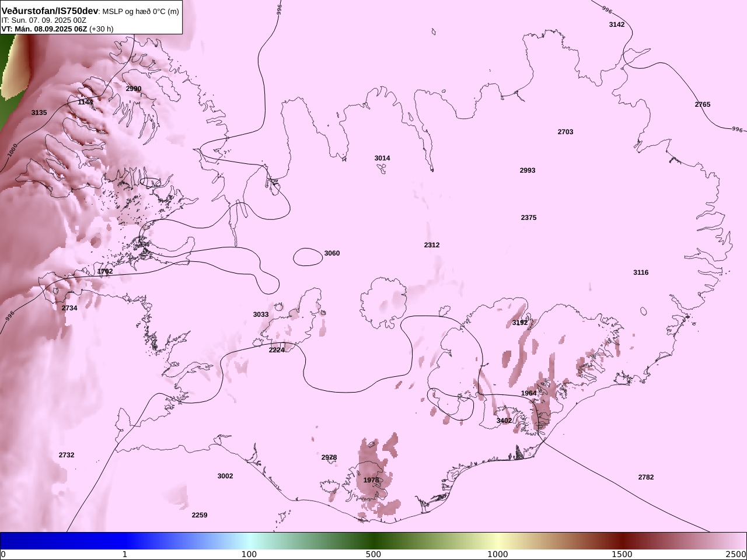Screen dimensions: 747x560
Task: Click the 2224 height value label
Action: coord(277,350)
